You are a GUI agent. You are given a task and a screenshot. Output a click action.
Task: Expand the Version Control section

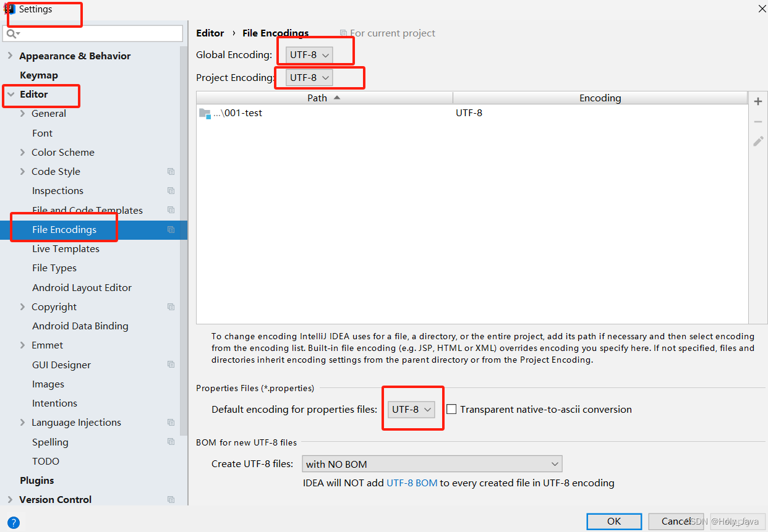(10, 500)
